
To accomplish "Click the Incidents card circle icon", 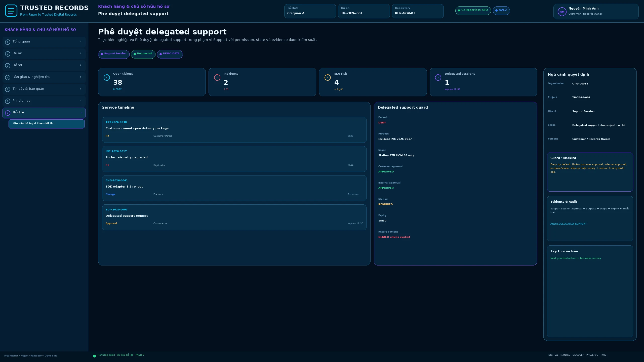I will click(x=217, y=78).
